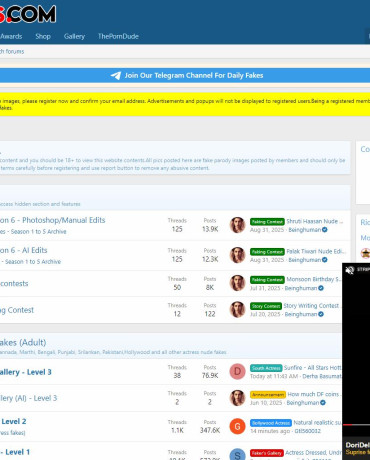Click the '347.6K' posts count
This screenshot has height=460, width=370.
(x=210, y=430)
